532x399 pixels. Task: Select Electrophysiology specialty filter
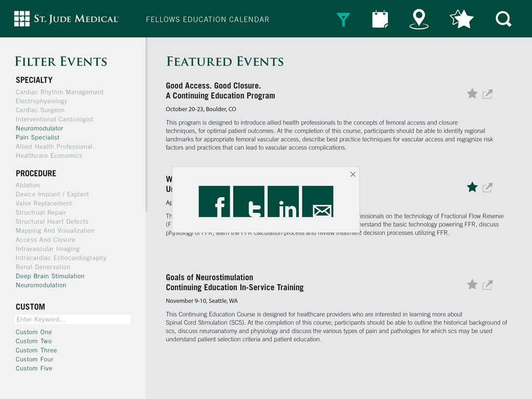[42, 101]
